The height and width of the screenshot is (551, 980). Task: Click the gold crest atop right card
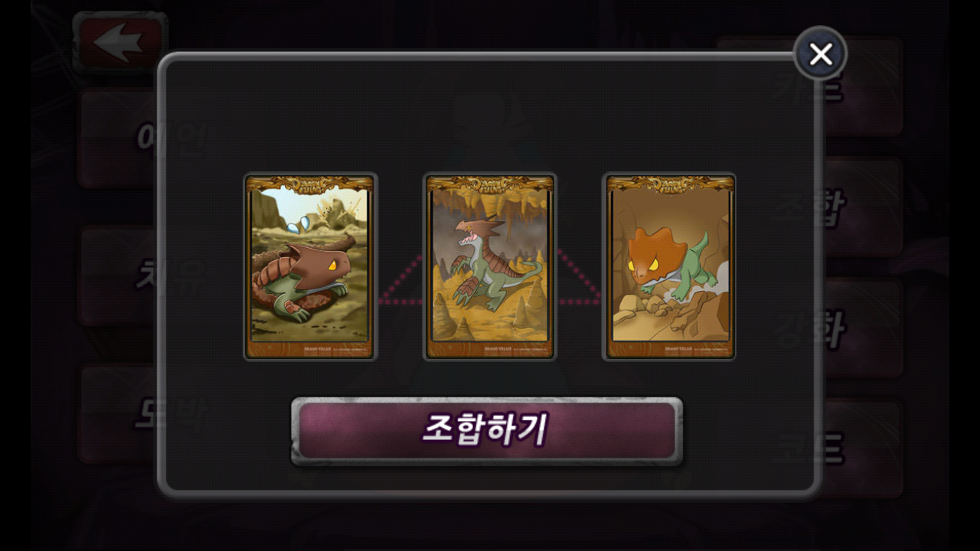point(670,185)
